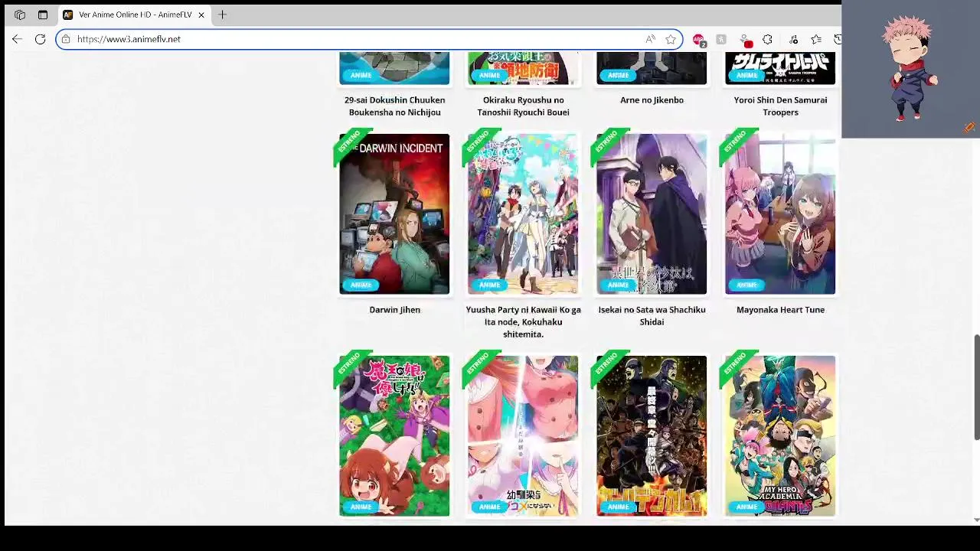Refresh the AnimeFLV page
The image size is (980, 551).
coord(40,39)
